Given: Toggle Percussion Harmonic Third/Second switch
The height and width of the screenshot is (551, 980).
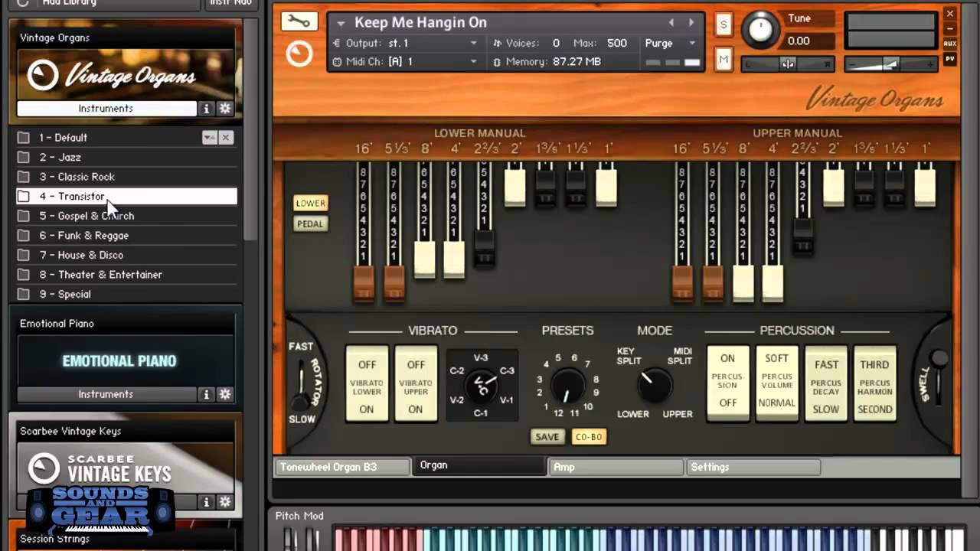Looking at the screenshot, I should point(874,383).
